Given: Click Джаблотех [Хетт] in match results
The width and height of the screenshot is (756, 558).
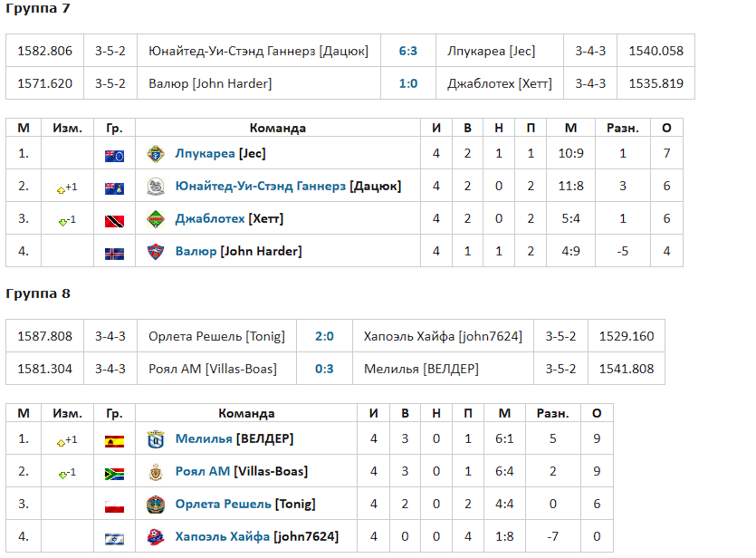Looking at the screenshot, I should [x=499, y=83].
